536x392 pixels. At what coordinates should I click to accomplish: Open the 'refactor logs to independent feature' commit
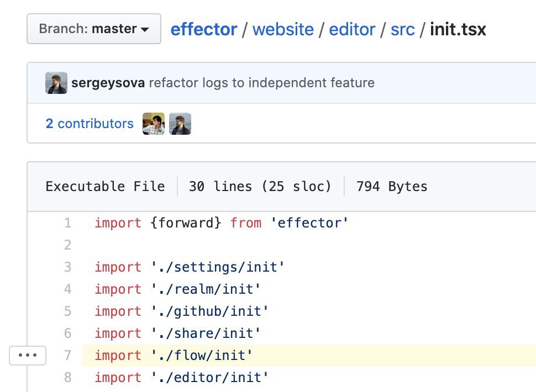[261, 83]
